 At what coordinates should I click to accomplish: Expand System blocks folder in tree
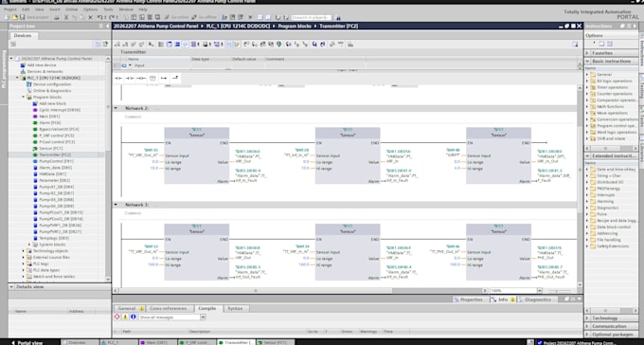(x=29, y=245)
